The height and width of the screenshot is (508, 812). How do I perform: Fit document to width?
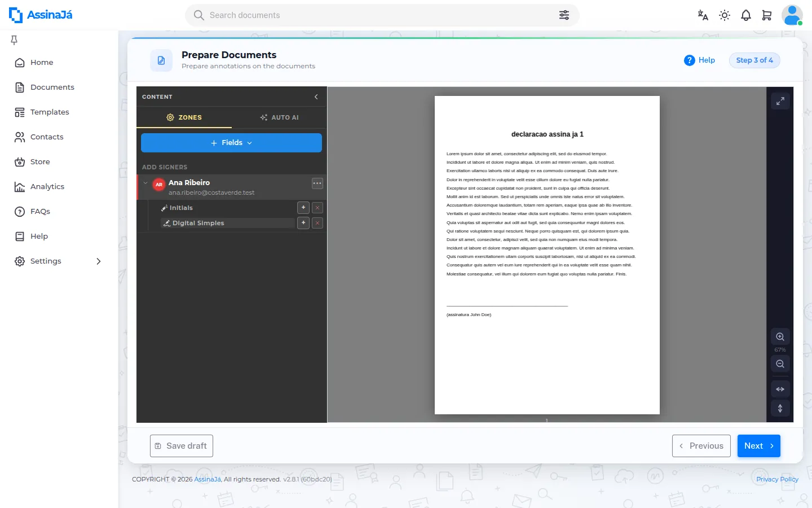[x=780, y=389]
